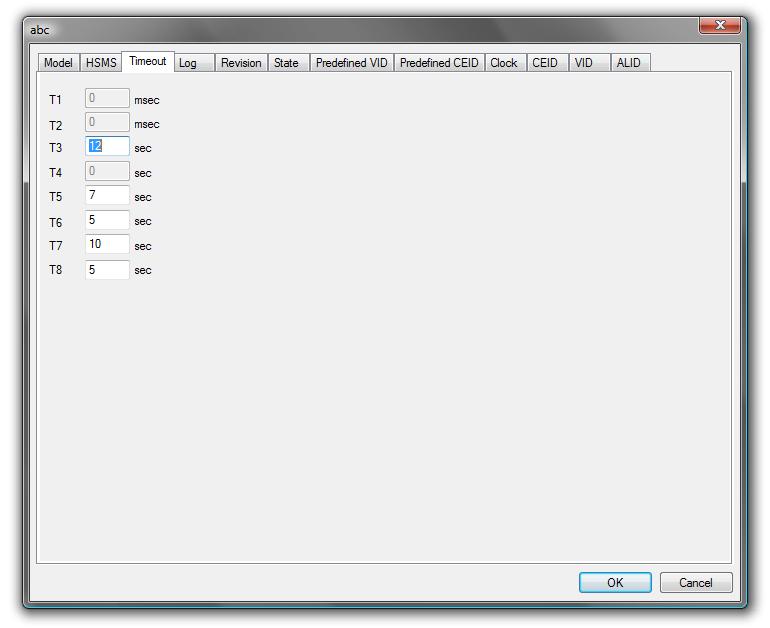Focus the T5 seconds input field
This screenshot has height=628, width=770.
point(107,196)
